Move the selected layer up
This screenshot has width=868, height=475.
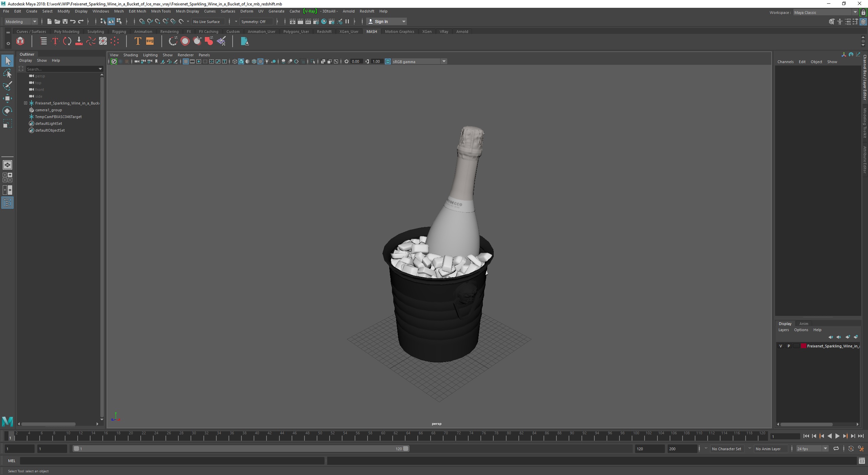coord(831,337)
